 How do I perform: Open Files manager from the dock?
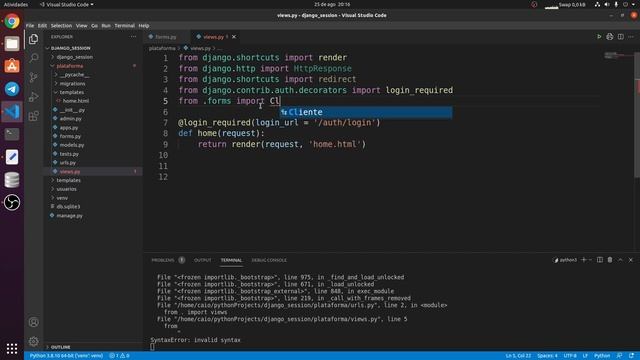coord(12,44)
